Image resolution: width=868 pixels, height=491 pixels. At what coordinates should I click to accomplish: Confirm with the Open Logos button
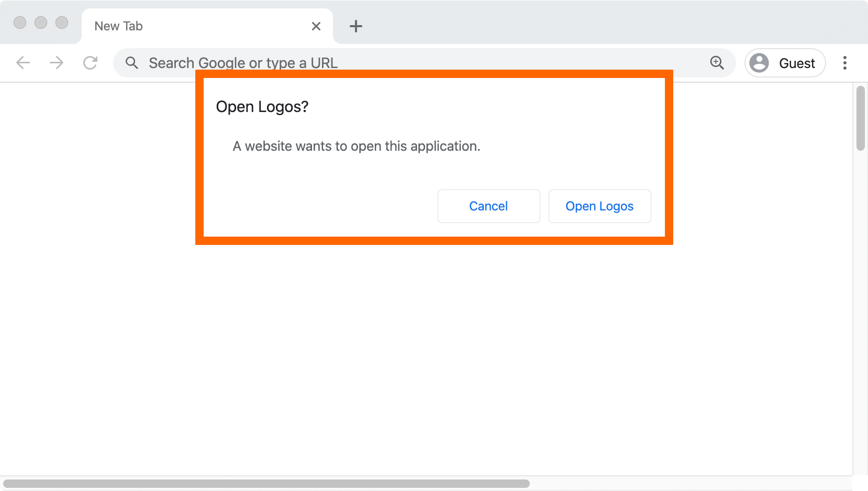pyautogui.click(x=599, y=206)
